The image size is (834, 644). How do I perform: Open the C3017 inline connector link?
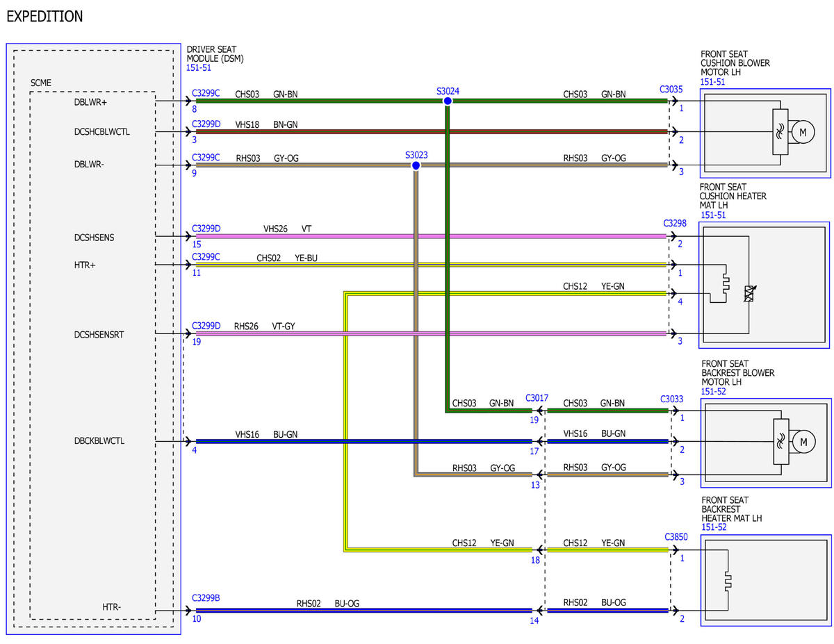point(537,398)
